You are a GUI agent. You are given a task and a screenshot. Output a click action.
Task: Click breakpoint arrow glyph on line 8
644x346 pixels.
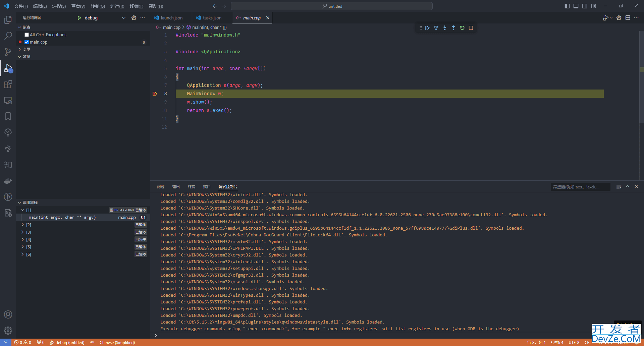point(155,94)
